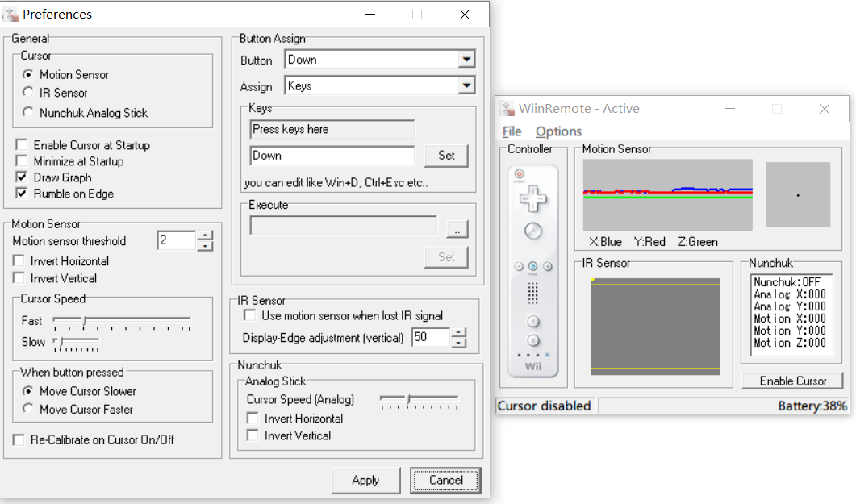856x504 pixels.
Task: Click Cursor disabled status text
Action: [544, 406]
